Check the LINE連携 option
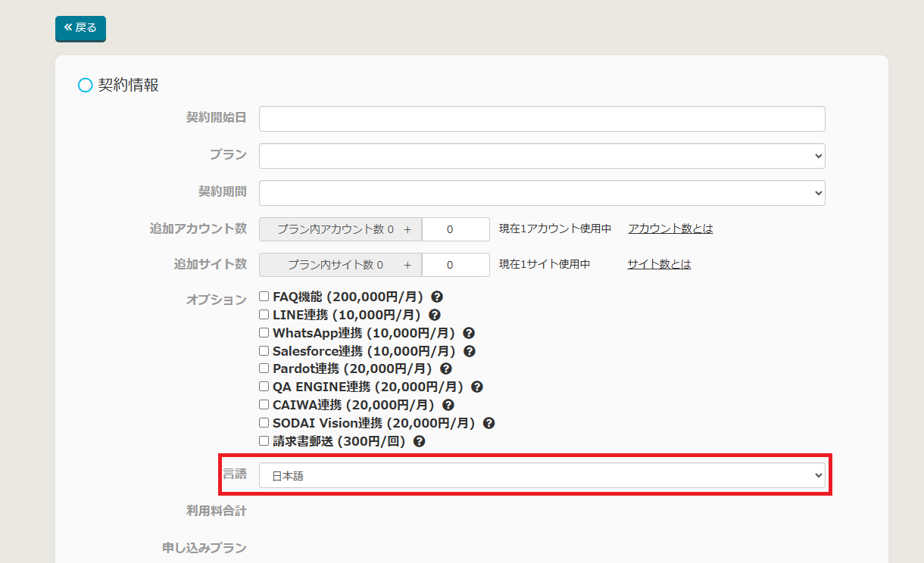924x563 pixels. pyautogui.click(x=264, y=315)
